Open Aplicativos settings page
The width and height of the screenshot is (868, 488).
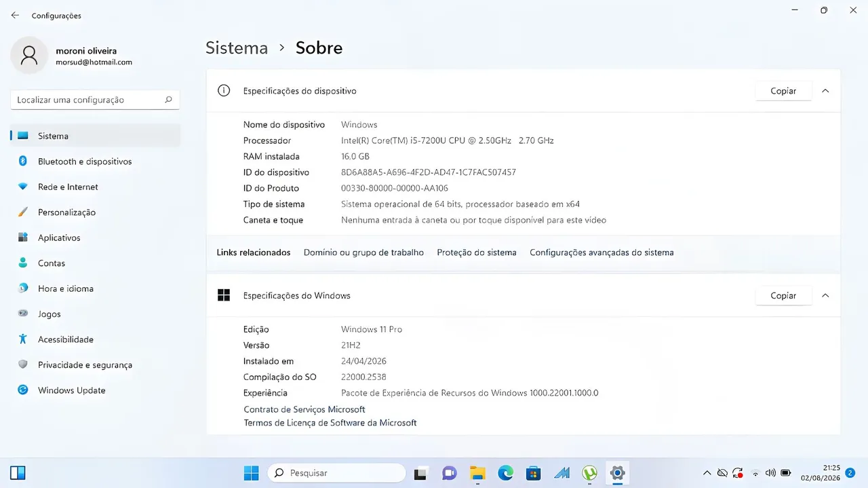coord(96,238)
